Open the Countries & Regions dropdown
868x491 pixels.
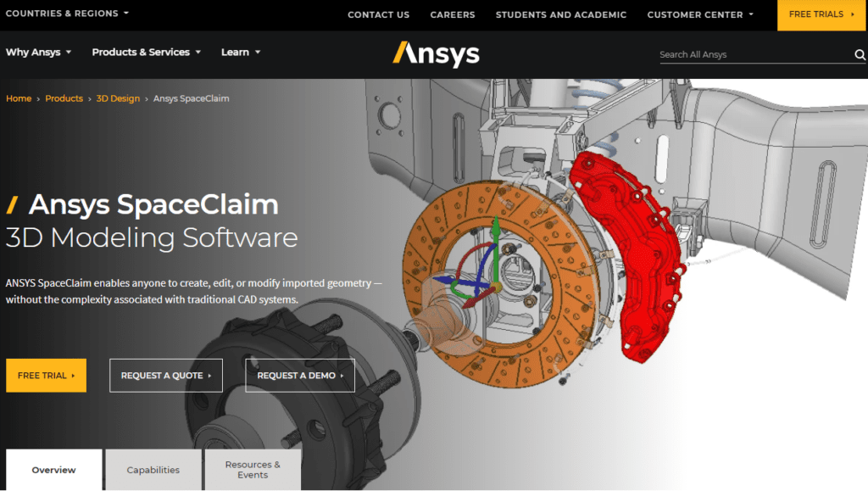point(68,14)
